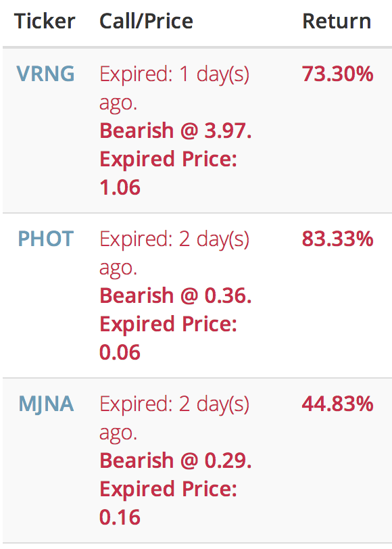Click the 'Bearish @ 0.29' call text

click(x=176, y=460)
